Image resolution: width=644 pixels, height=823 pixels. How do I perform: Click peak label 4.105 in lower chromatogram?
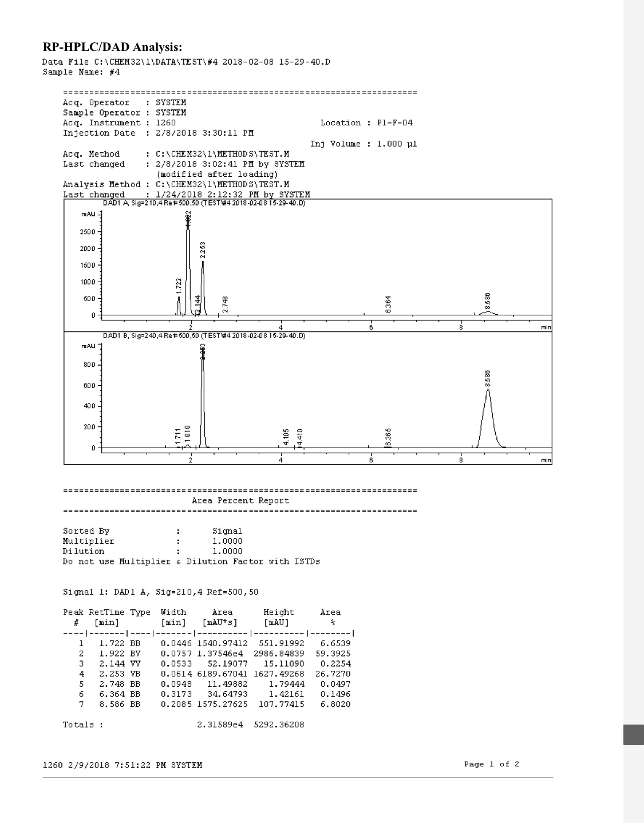(x=286, y=437)
